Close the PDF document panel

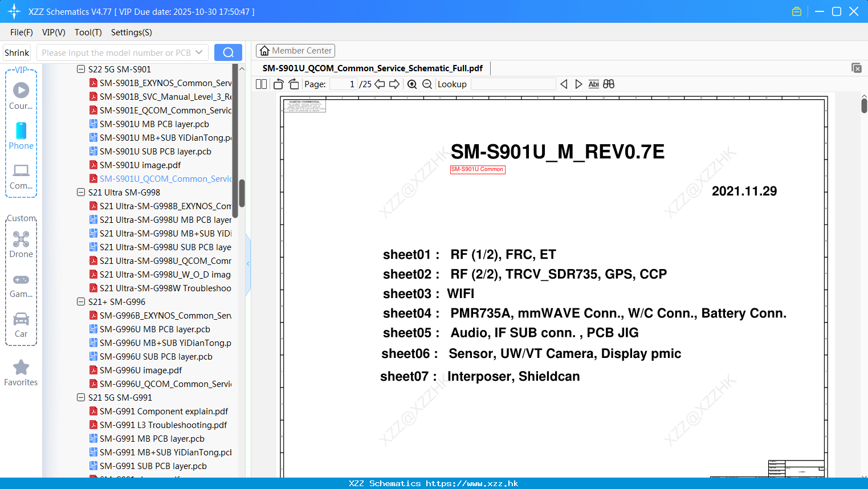point(856,68)
